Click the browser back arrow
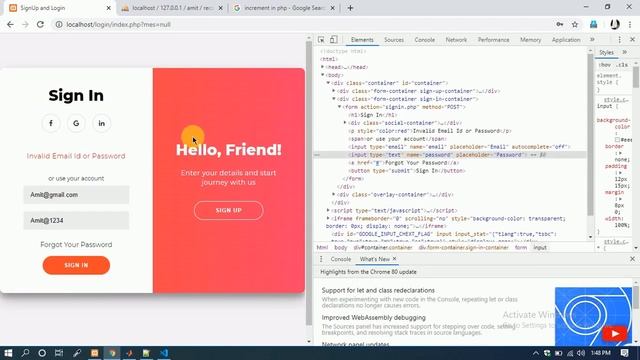Screen dimensions: 640x360 pos(10,24)
